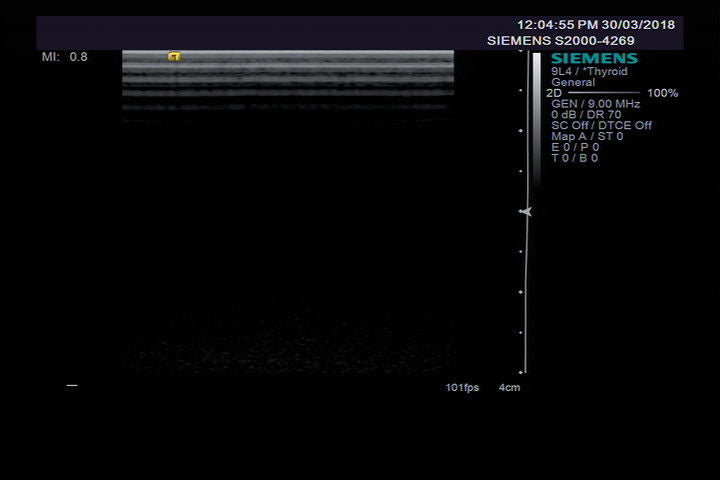
Task: Click the E 0 / P 0 parameter
Action: pos(575,148)
